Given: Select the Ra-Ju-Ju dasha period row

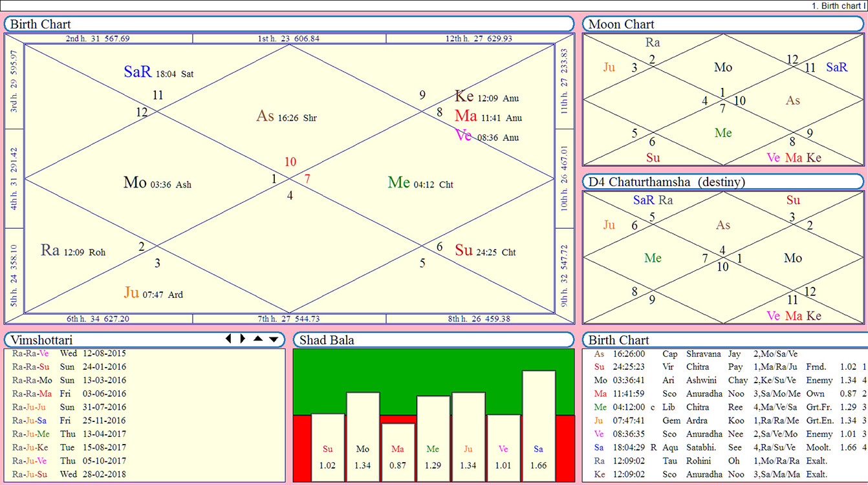Looking at the screenshot, I should pos(69,407).
